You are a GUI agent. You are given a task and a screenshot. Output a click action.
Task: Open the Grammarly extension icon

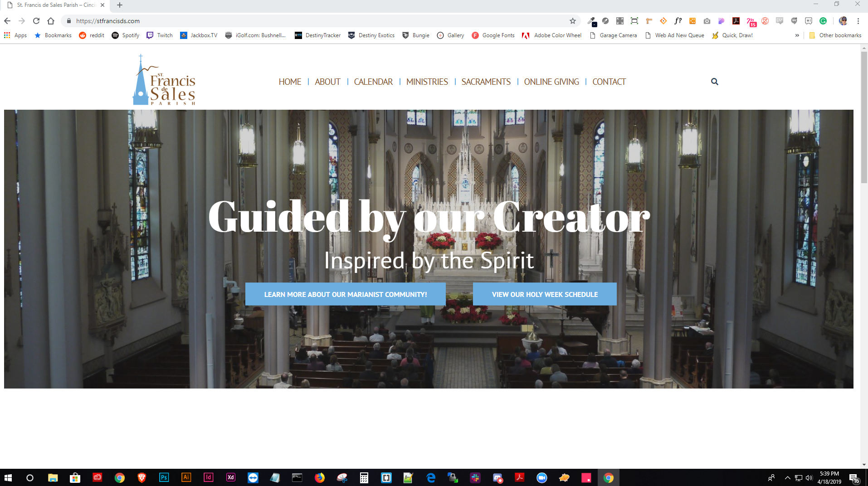click(x=823, y=21)
